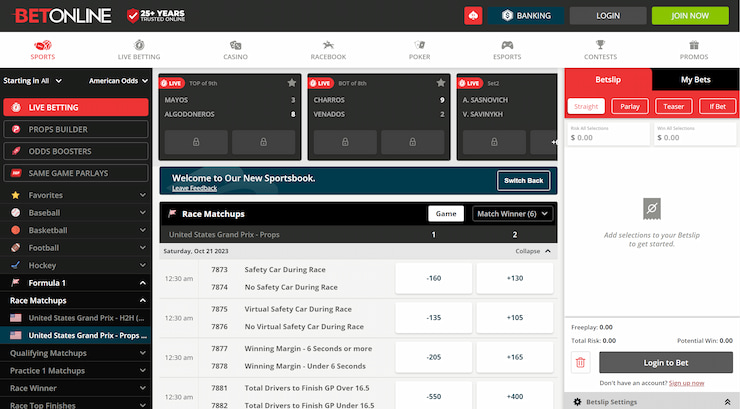Open the Casino section
The height and width of the screenshot is (409, 740).
click(235, 50)
